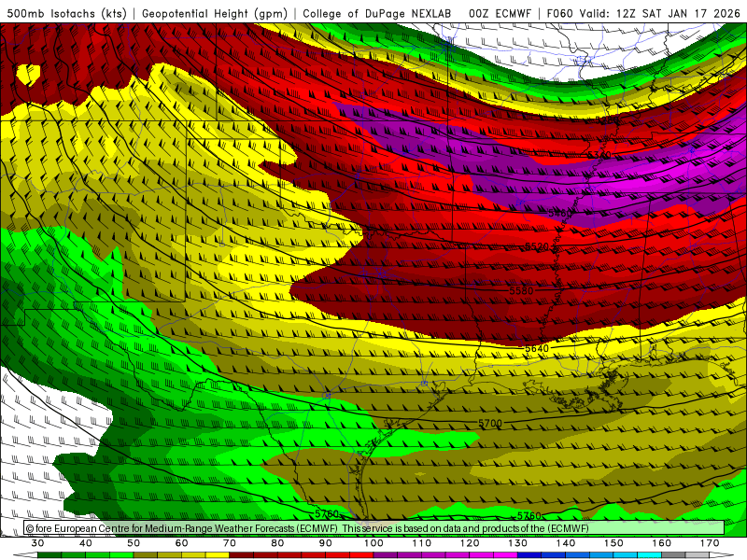Click the dark blue swatch just after 130
747x560 pixels.
pyautogui.click(x=529, y=556)
